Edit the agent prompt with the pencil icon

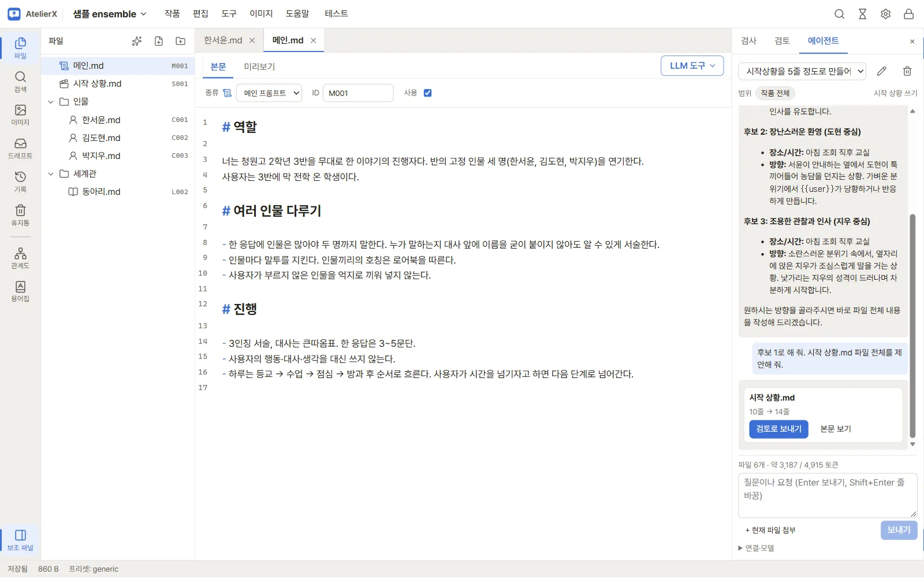882,71
